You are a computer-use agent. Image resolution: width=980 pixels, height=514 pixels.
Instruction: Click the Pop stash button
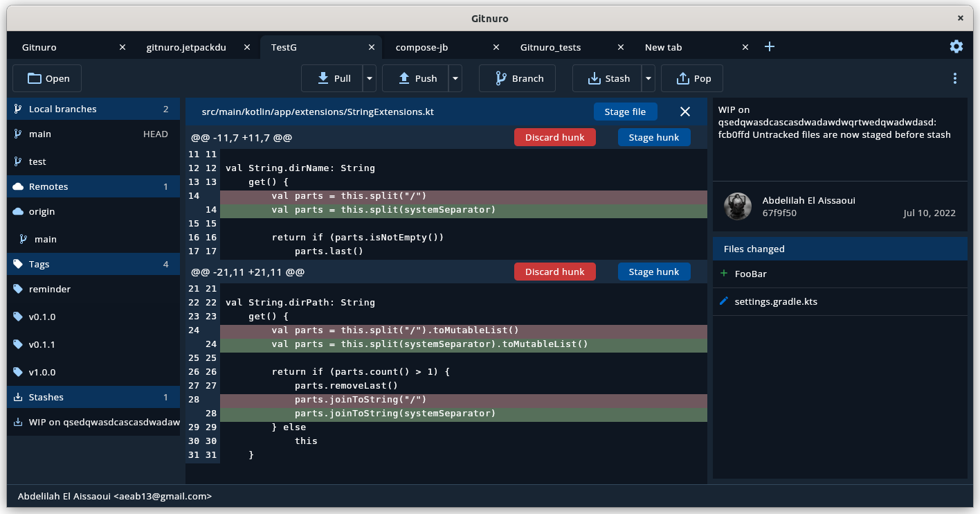[x=692, y=78]
